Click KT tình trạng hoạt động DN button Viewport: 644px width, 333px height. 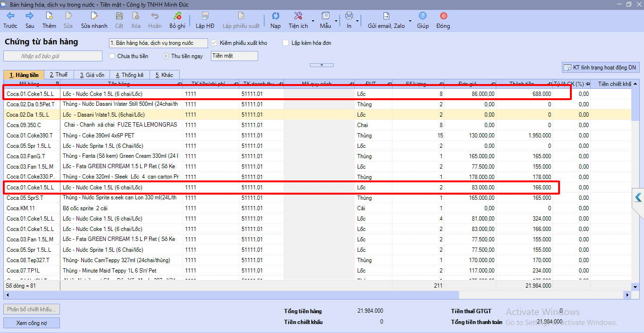tap(601, 68)
